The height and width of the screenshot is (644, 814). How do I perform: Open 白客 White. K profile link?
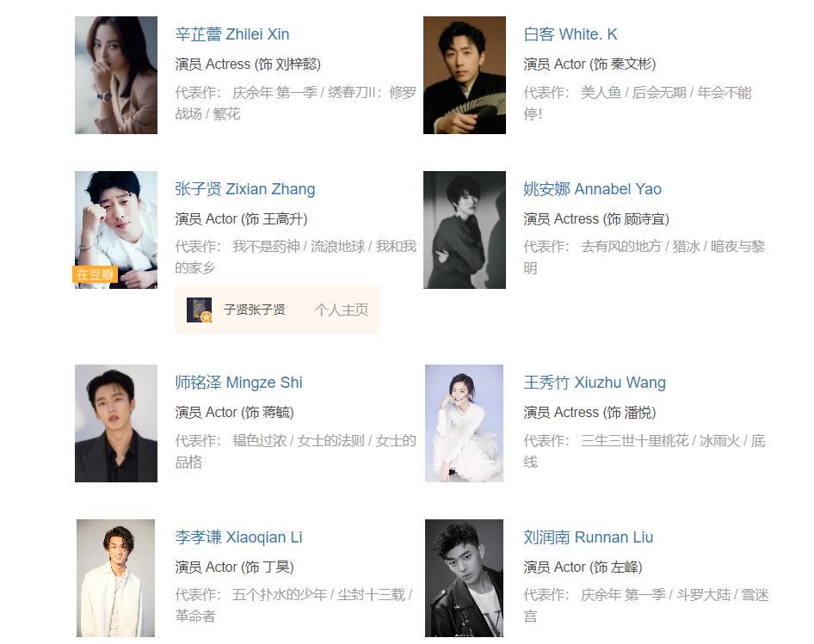click(570, 34)
